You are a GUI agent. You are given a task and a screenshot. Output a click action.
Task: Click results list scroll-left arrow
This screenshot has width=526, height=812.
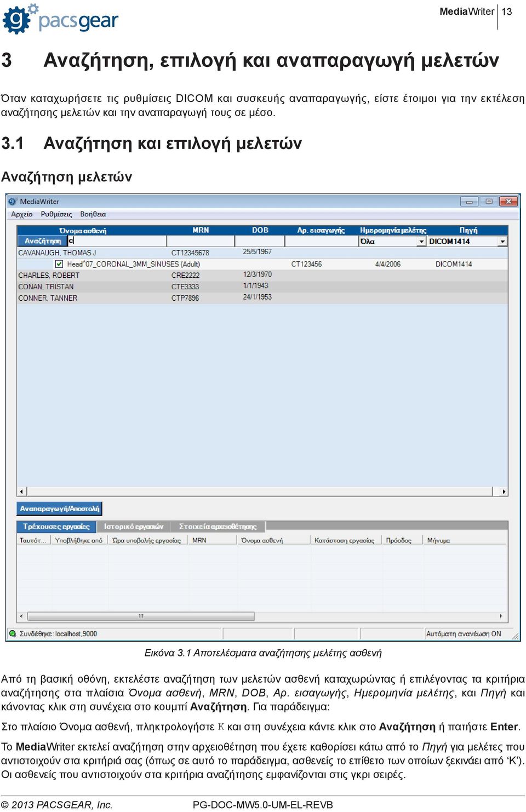[x=21, y=491]
